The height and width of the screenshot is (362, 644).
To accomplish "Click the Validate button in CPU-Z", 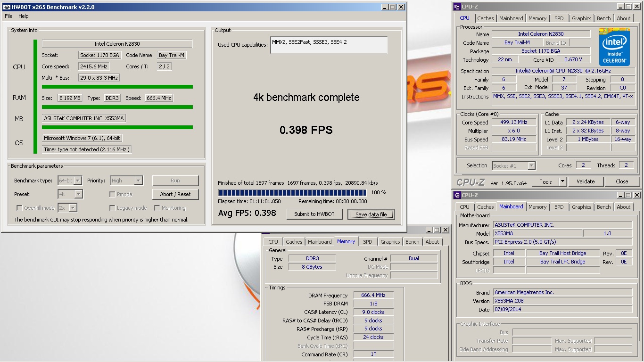I will click(586, 181).
